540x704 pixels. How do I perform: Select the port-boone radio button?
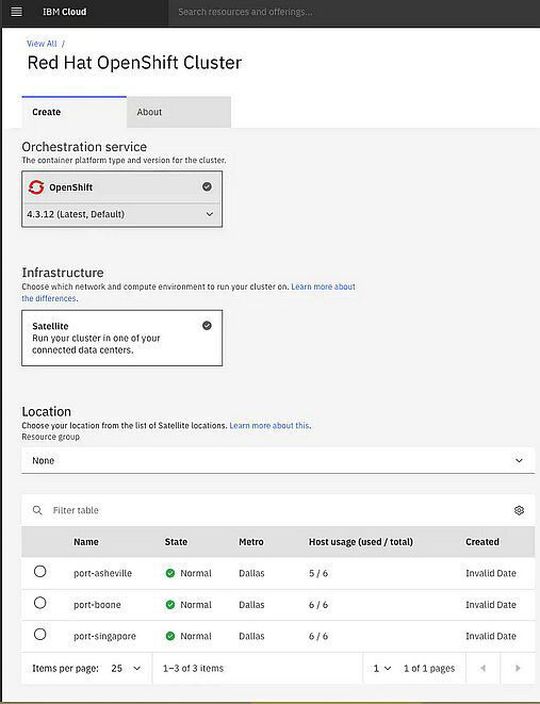(40, 603)
